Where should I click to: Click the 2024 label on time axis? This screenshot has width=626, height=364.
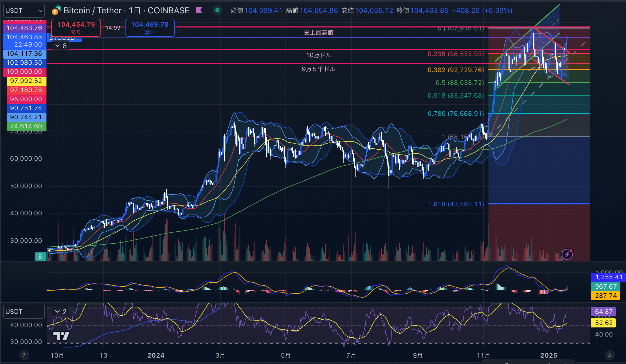coord(156,355)
